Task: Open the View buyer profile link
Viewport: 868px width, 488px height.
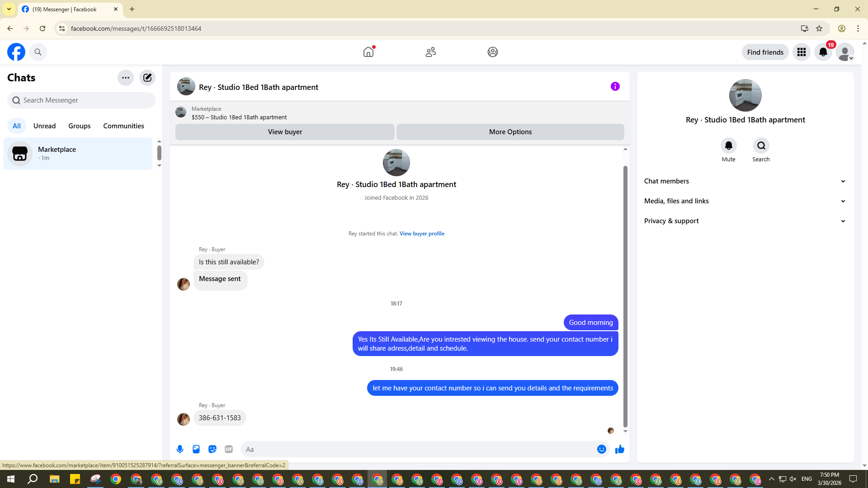Action: [x=422, y=234]
